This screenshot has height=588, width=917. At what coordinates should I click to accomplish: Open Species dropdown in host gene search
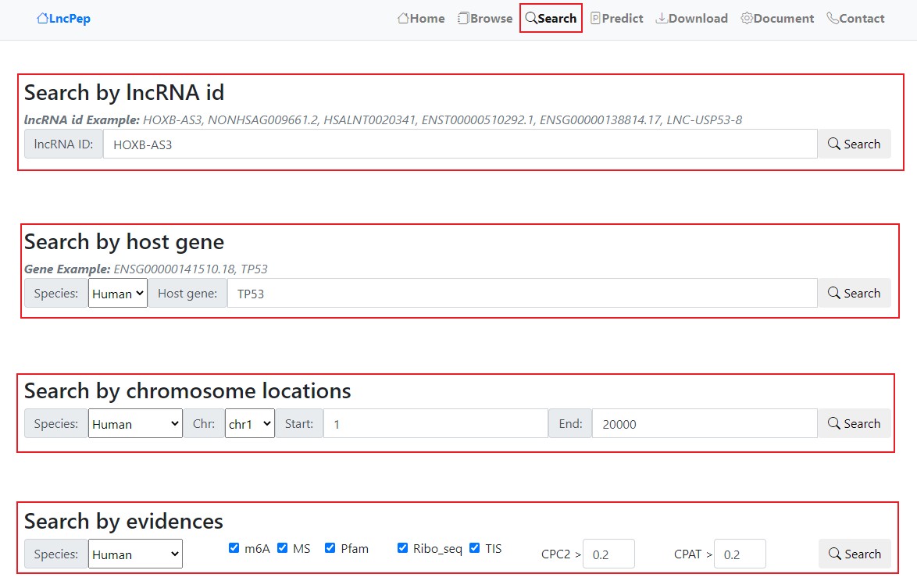(x=118, y=294)
